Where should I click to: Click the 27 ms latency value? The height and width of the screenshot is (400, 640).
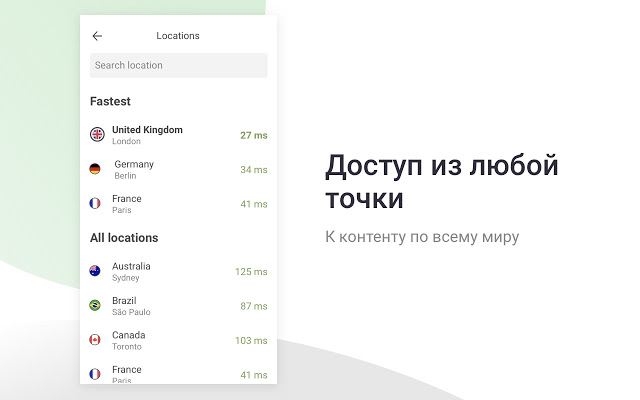[254, 136]
